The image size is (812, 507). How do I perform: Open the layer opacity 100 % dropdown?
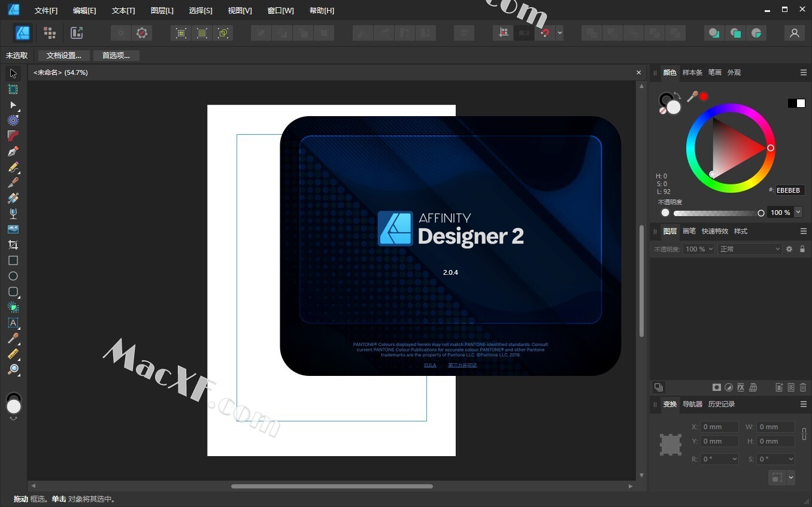[x=699, y=249]
